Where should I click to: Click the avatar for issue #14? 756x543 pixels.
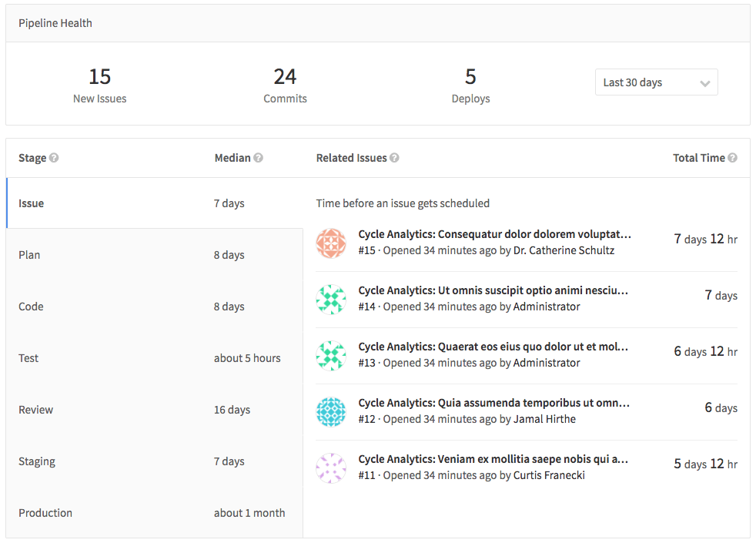(331, 298)
